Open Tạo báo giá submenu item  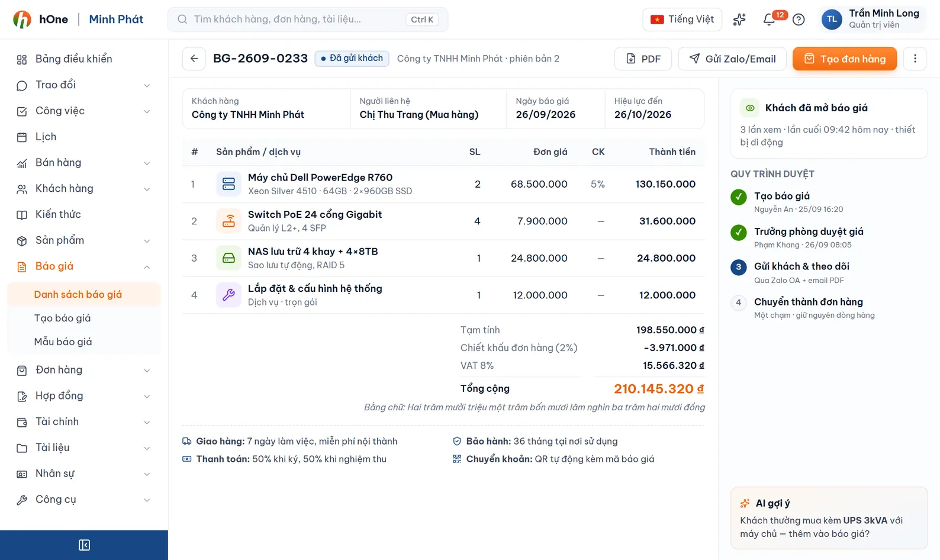pyautogui.click(x=84, y=318)
